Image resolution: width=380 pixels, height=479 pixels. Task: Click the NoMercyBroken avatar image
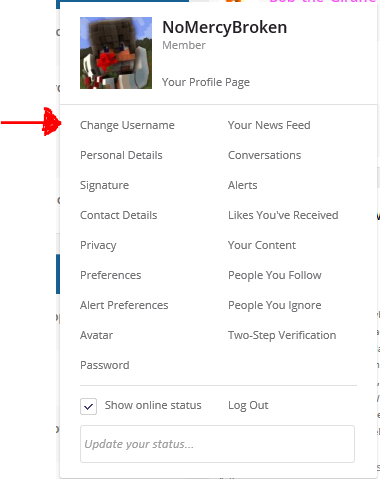pos(116,53)
